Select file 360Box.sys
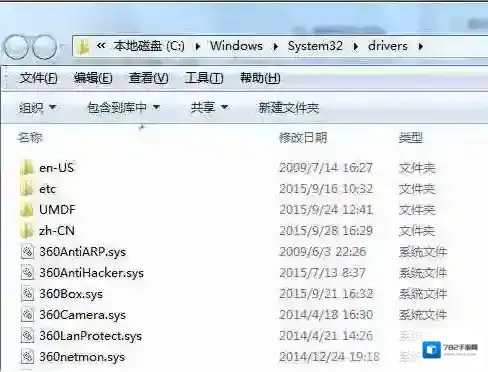Viewport: 488px width, 372px height. (x=71, y=294)
